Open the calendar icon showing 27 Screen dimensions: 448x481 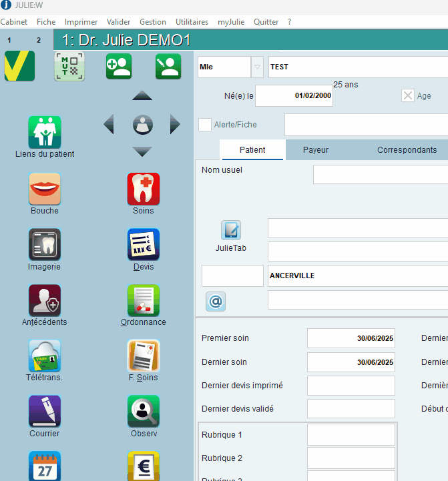45,466
